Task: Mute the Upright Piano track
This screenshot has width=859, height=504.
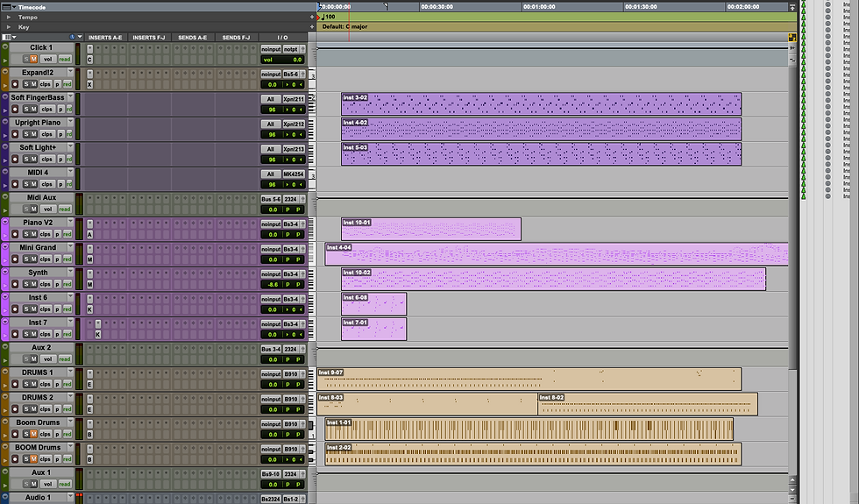Action: coord(33,134)
